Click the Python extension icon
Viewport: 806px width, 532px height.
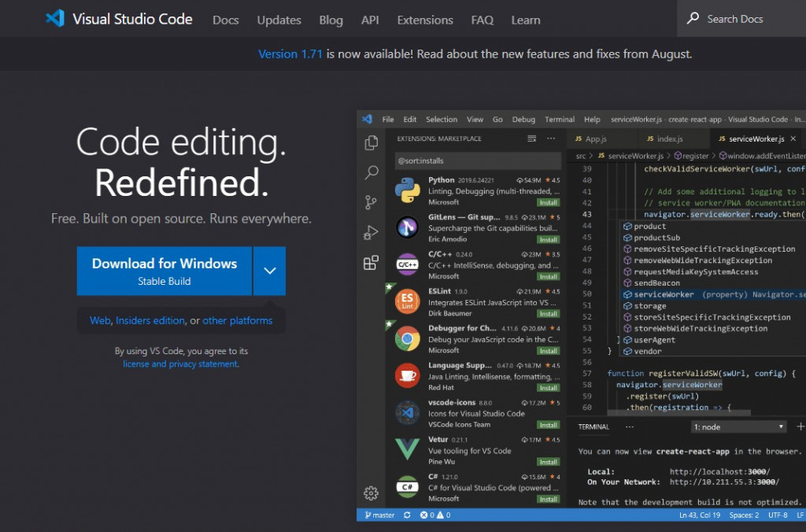[408, 190]
